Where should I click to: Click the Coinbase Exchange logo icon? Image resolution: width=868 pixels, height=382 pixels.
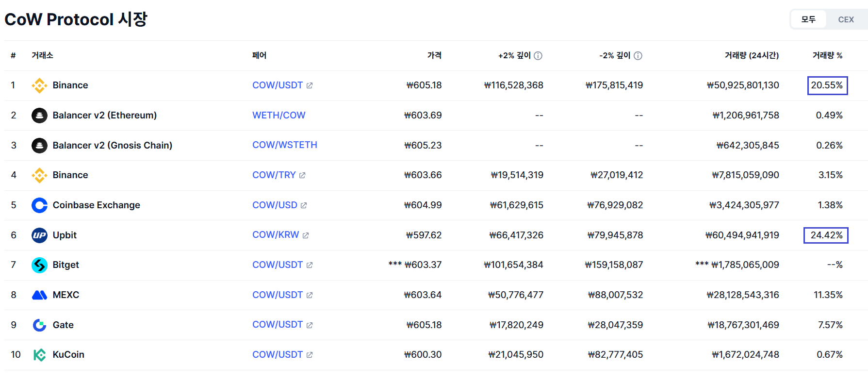pyautogui.click(x=39, y=205)
